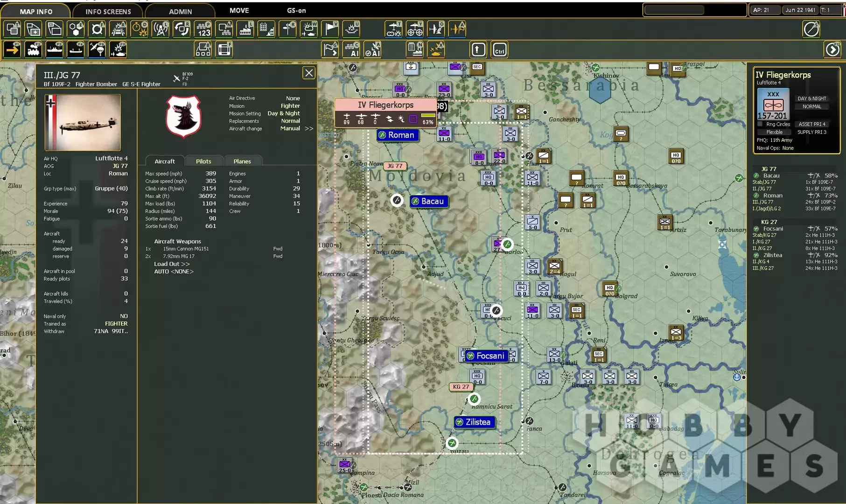Click the Bf 109F-2 aircraft photo thumbnail

(x=83, y=123)
